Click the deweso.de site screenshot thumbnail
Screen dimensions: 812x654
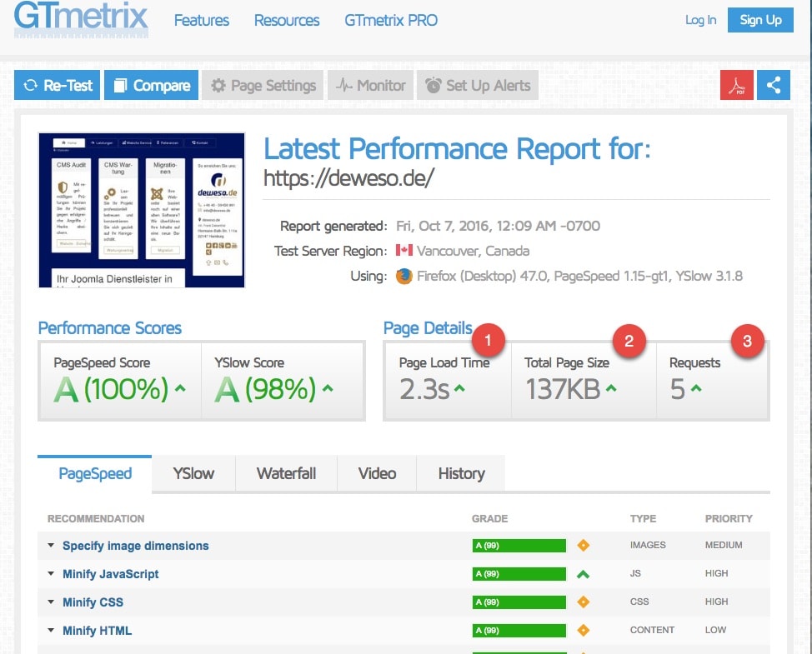[142, 210]
